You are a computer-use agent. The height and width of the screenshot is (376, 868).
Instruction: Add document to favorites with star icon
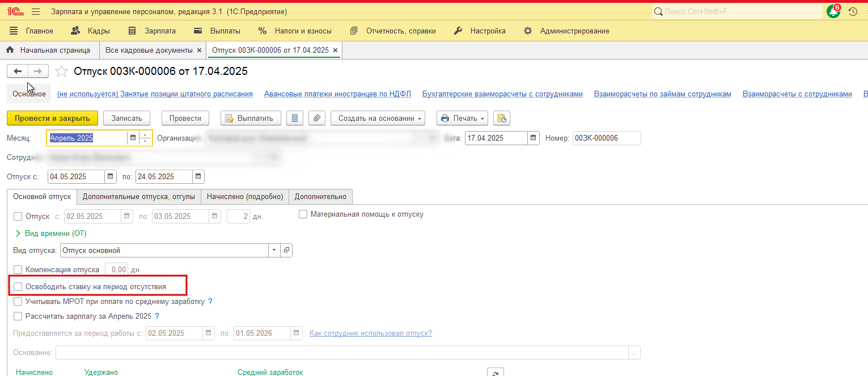coord(62,71)
